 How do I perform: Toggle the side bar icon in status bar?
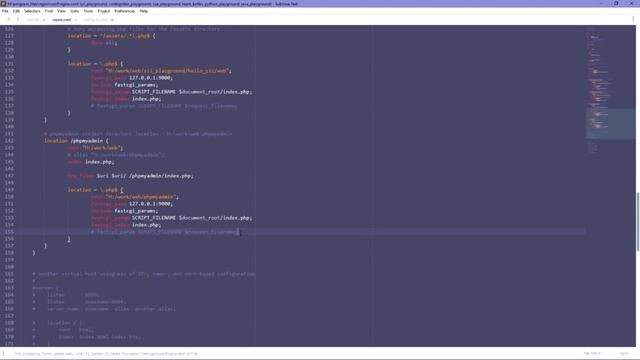coord(3,353)
